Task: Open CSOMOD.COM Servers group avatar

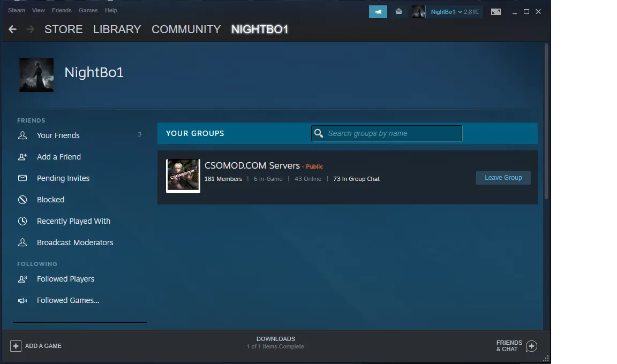Action: (183, 176)
